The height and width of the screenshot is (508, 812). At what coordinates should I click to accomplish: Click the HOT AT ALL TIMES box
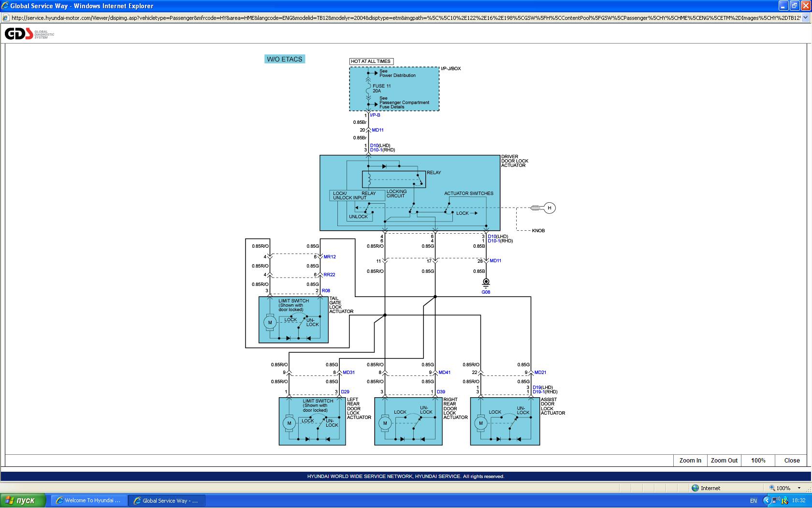(x=371, y=61)
